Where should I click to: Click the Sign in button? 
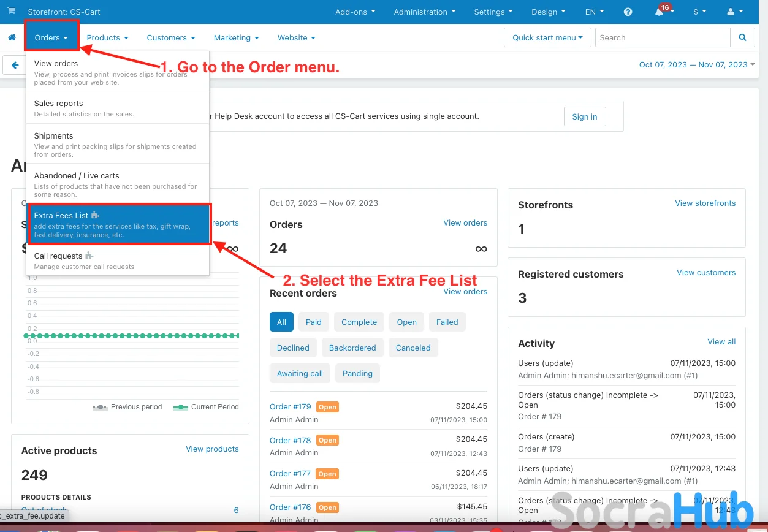point(584,116)
